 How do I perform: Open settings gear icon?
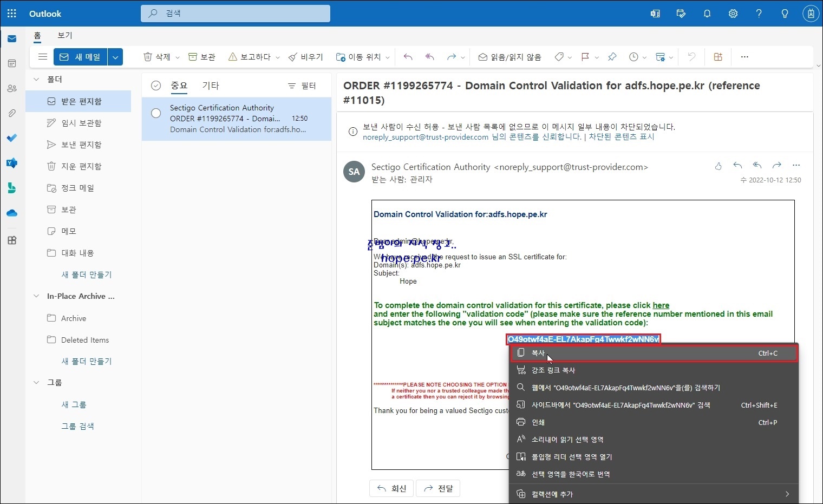(733, 14)
